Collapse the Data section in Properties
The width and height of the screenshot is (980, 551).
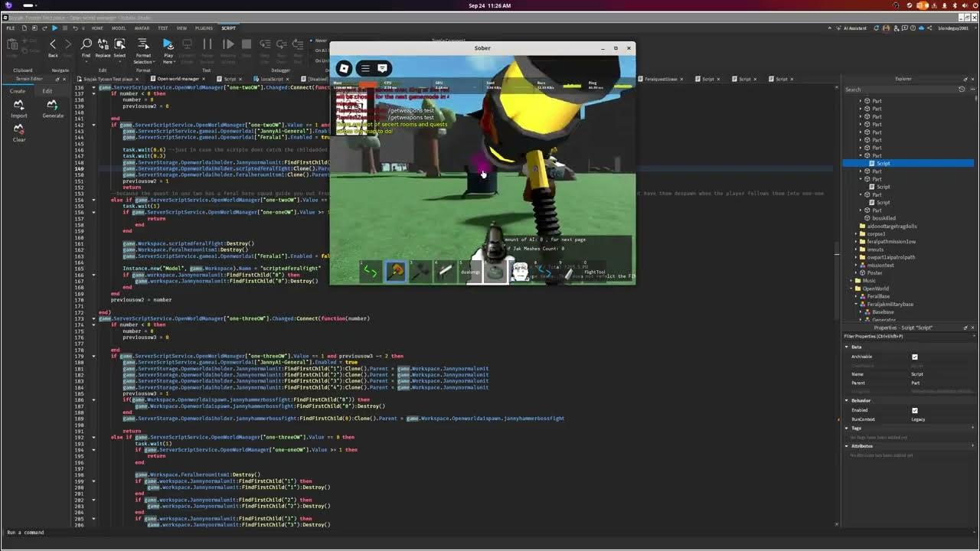click(847, 347)
